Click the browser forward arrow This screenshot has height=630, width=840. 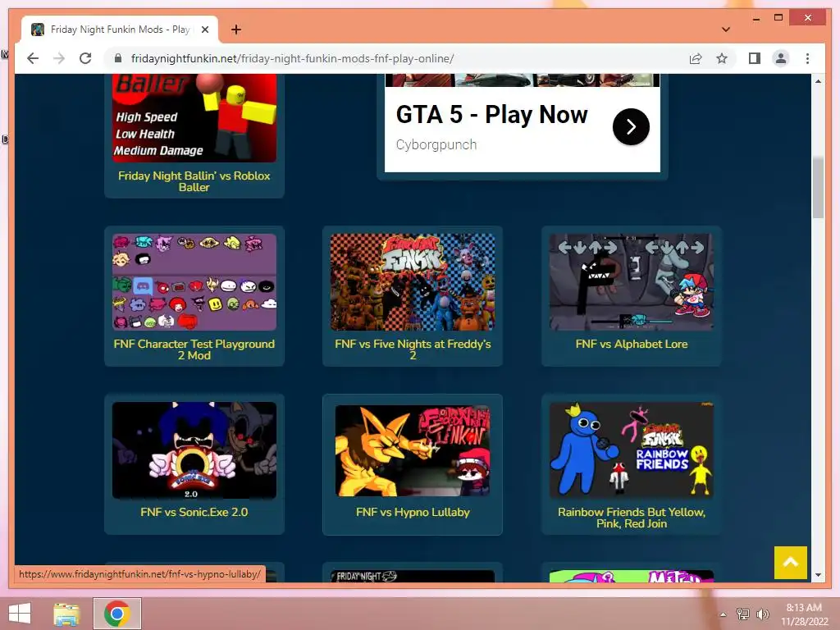(59, 58)
